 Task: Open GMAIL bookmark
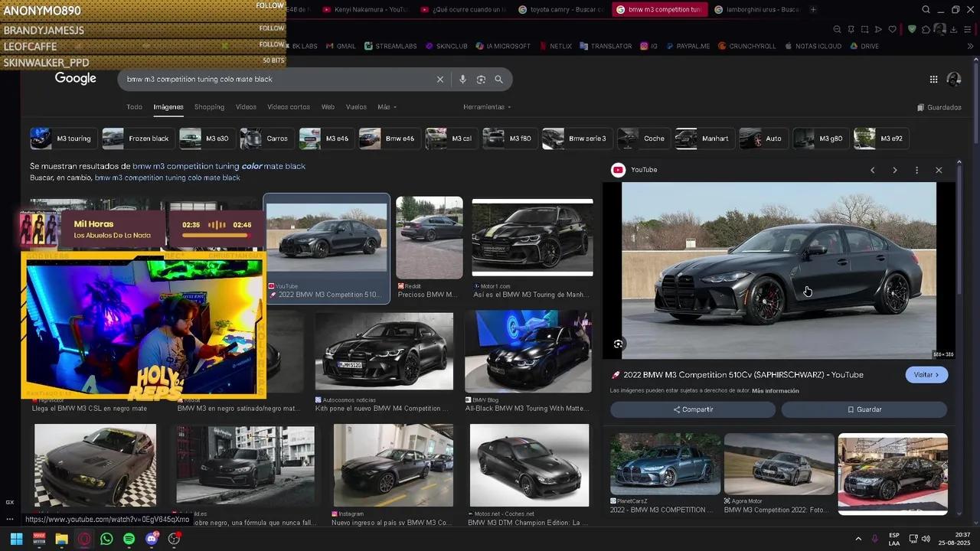tap(341, 46)
